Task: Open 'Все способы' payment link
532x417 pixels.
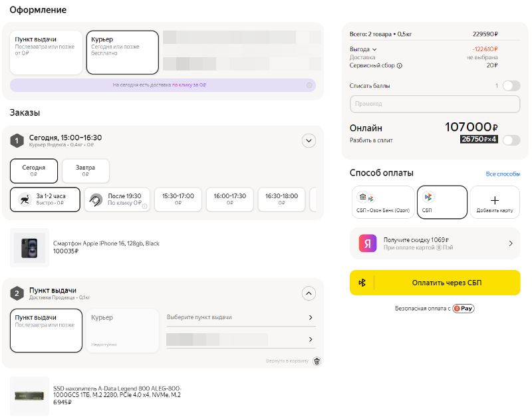Action: [503, 174]
